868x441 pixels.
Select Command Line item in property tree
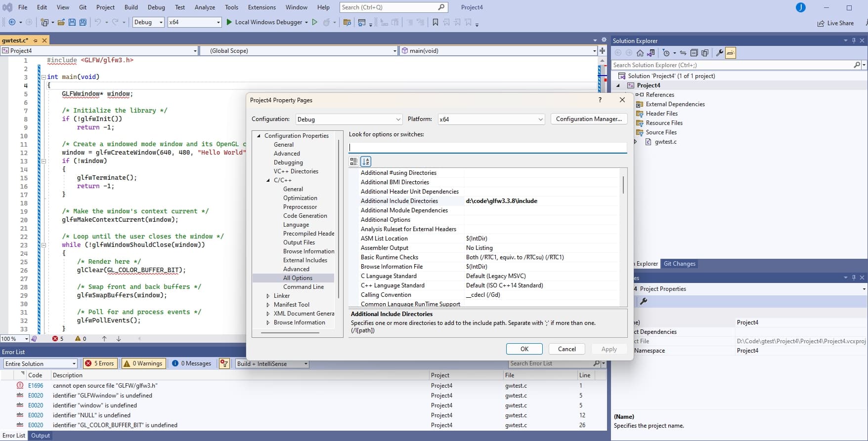[x=304, y=287]
